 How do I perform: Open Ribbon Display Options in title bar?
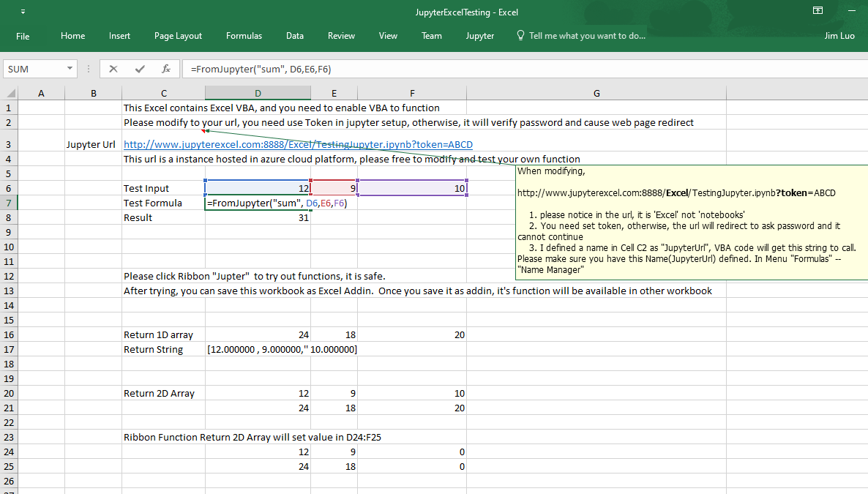[818, 11]
